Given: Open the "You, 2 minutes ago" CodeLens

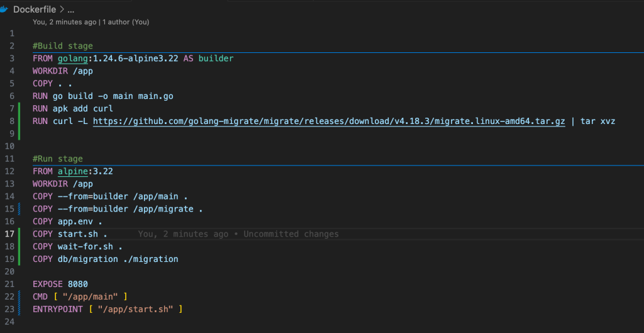Looking at the screenshot, I should (x=64, y=22).
